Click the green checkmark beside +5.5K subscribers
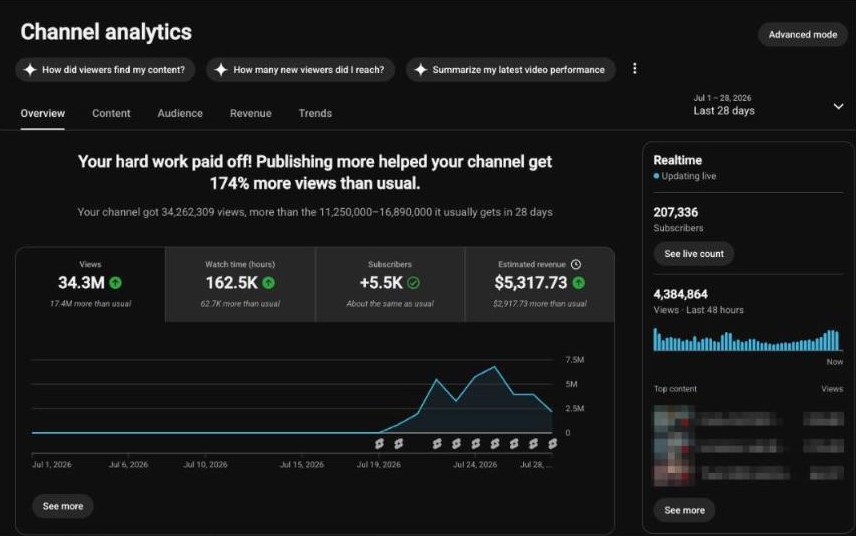856x536 pixels. click(x=413, y=283)
